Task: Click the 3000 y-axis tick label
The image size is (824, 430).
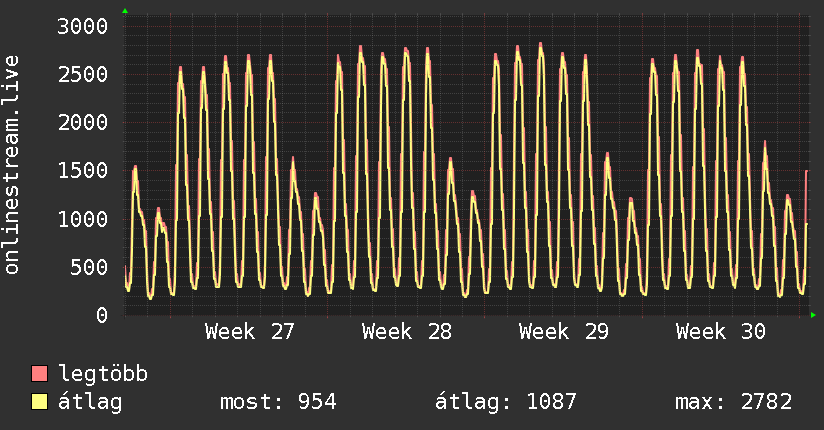Action: click(83, 26)
